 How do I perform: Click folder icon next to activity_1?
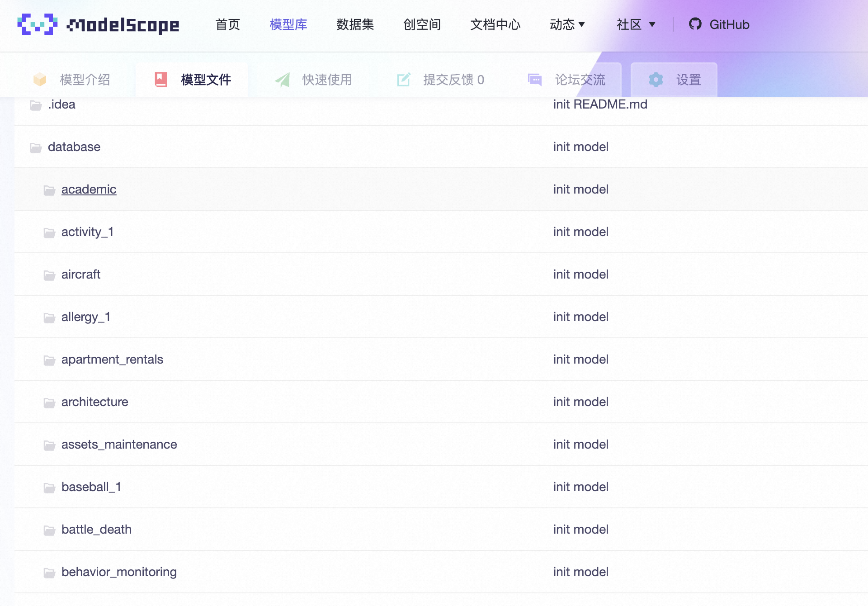tap(50, 233)
